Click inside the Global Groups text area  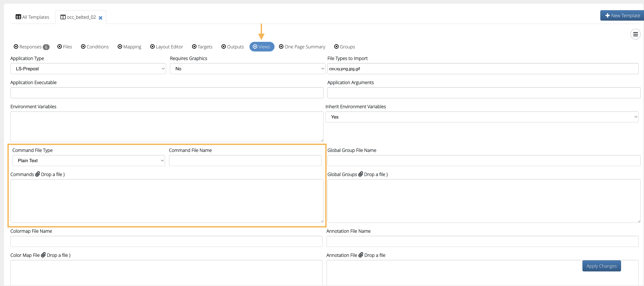(x=484, y=201)
